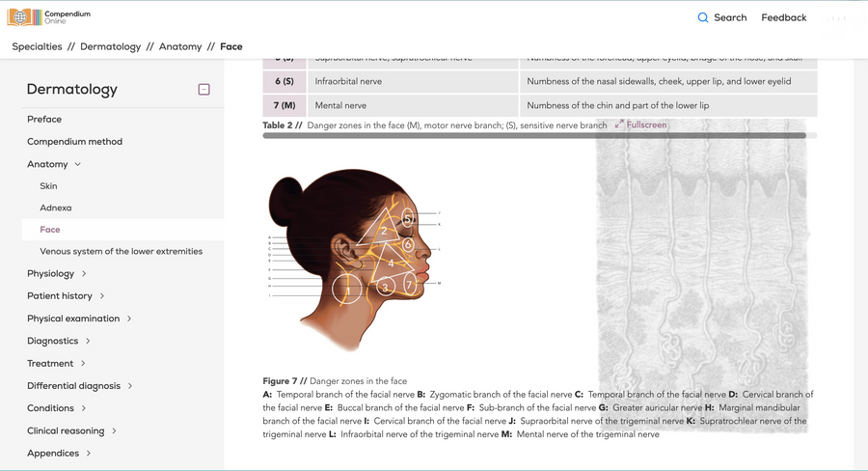
Task: Expand the Conditions section arrow
Action: tap(84, 408)
